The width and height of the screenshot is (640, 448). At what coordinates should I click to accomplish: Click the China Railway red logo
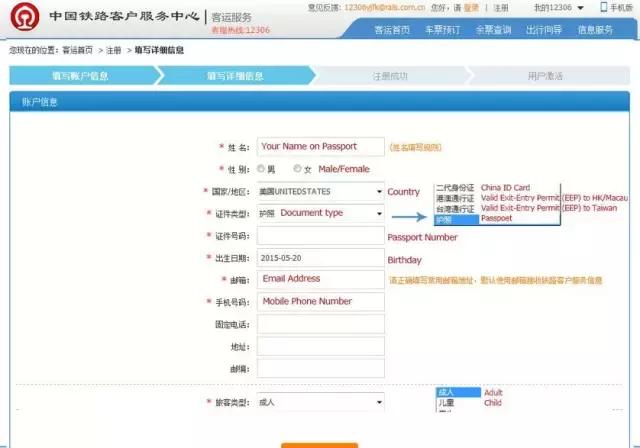point(24,17)
